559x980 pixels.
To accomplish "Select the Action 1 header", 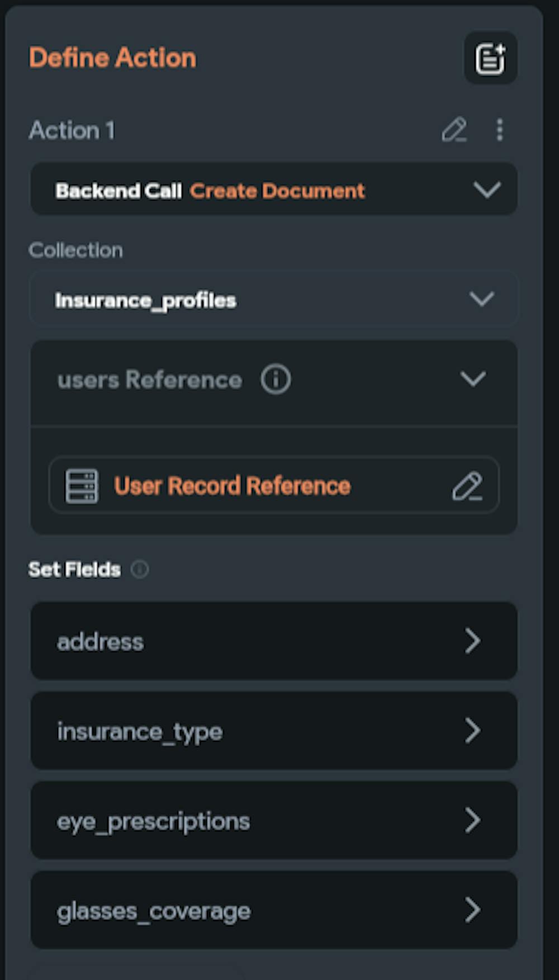I will point(72,131).
